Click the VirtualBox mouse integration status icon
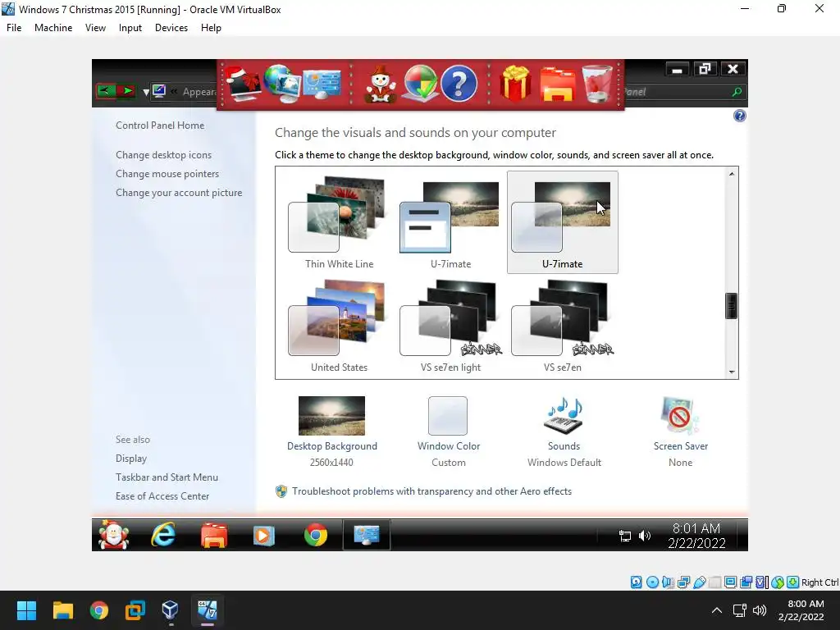Viewport: 840px width, 630px height. pyautogui.click(x=778, y=582)
